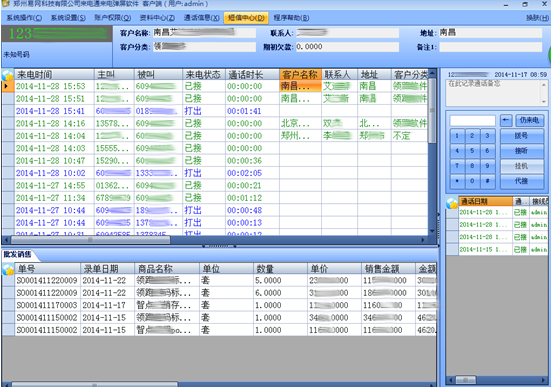Click the app logo in title bar
Image resolution: width=551 pixels, height=387 pixels.
(x=5, y=4)
